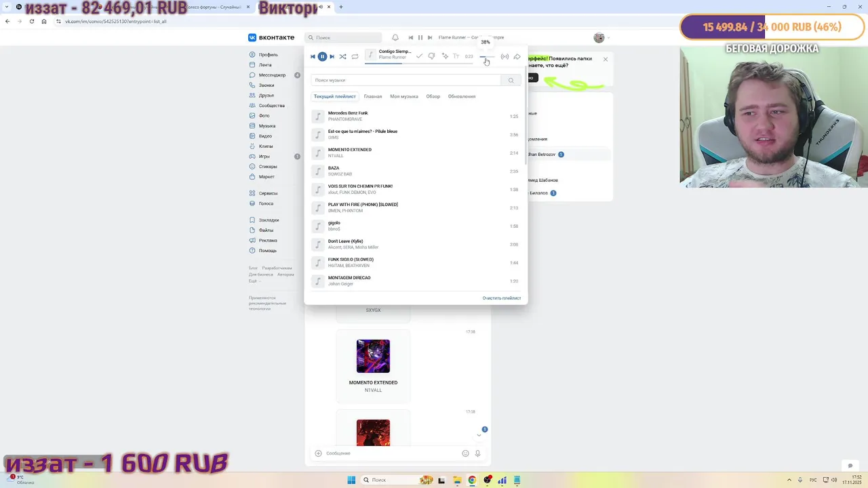Click next track in header mini player
The width and height of the screenshot is (868, 488).
(430, 37)
